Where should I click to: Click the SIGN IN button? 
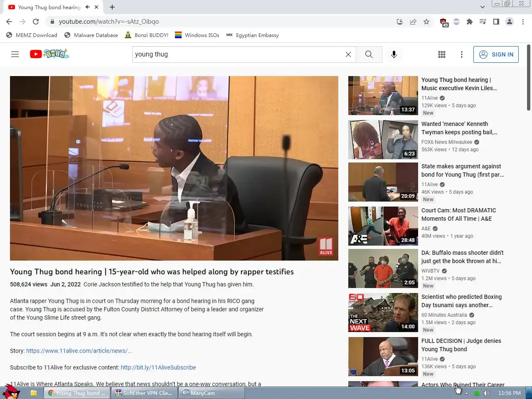pyautogui.click(x=496, y=54)
